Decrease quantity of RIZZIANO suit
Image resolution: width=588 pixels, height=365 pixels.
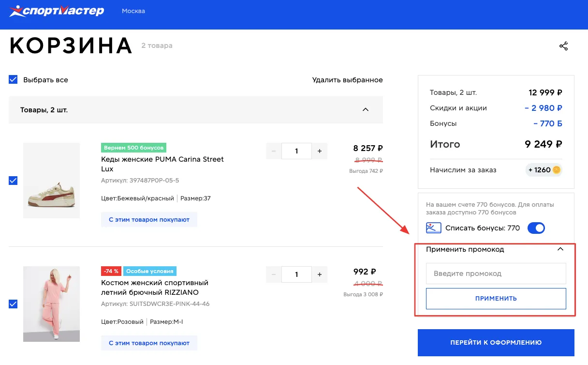click(x=274, y=274)
